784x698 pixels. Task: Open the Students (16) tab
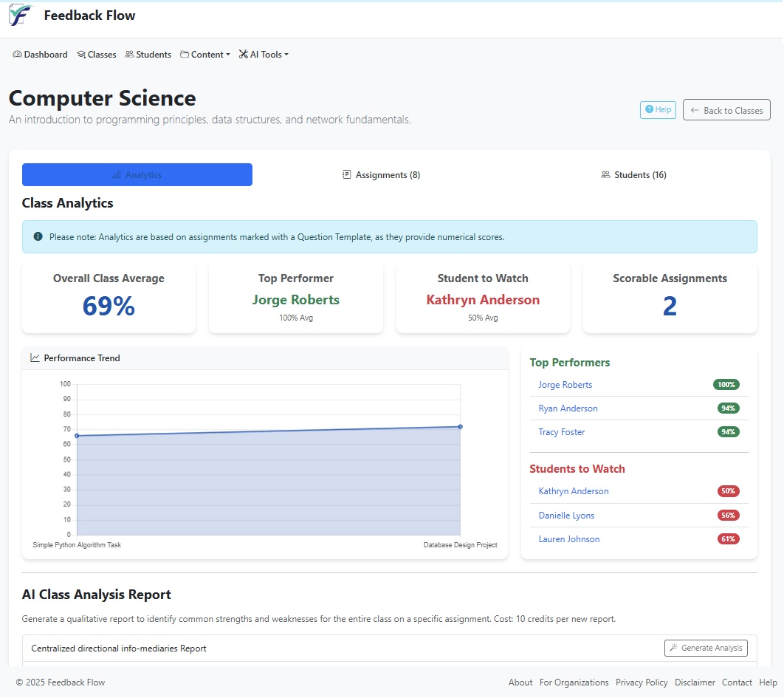633,174
